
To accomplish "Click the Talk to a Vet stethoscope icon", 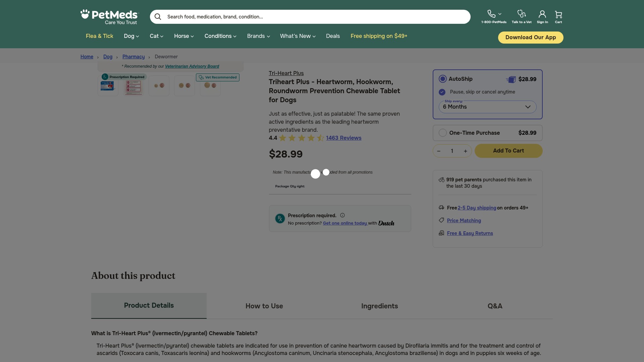I will point(522,14).
